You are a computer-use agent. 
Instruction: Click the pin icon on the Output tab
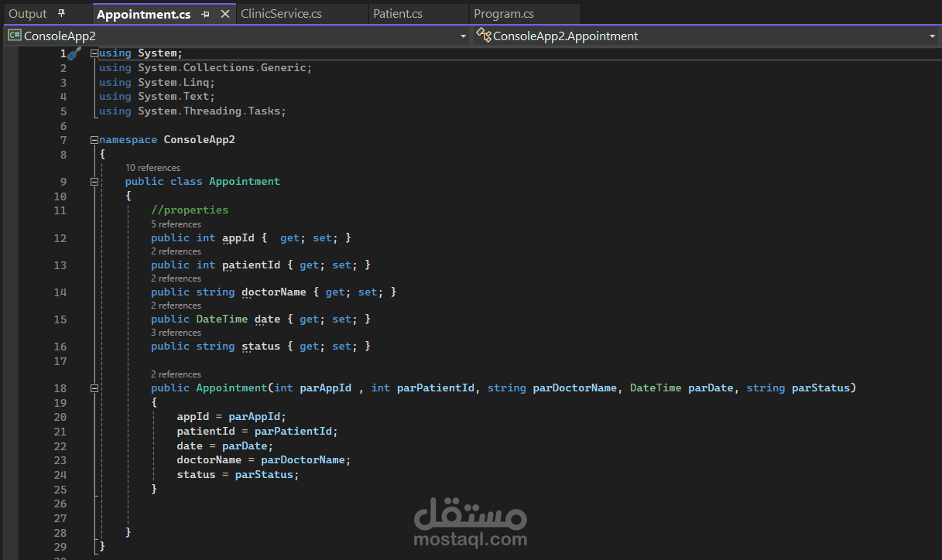61,14
